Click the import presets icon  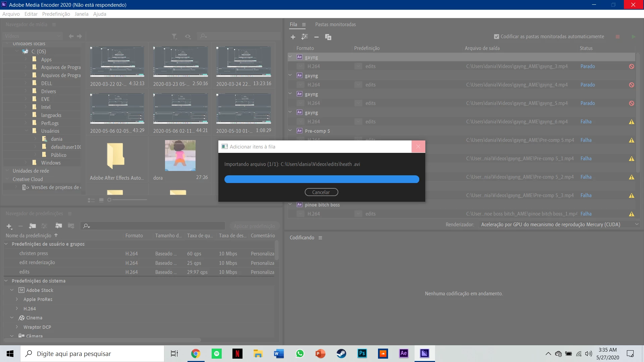click(x=59, y=226)
